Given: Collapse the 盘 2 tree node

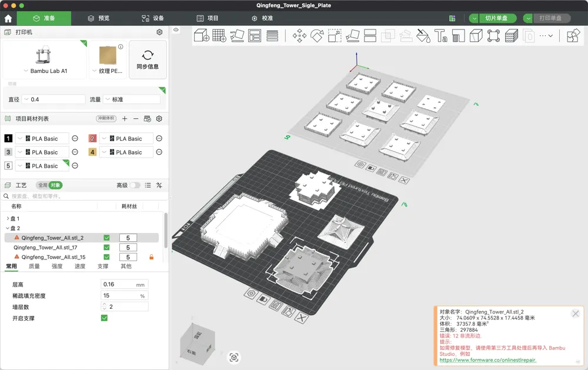Looking at the screenshot, I should (x=8, y=228).
